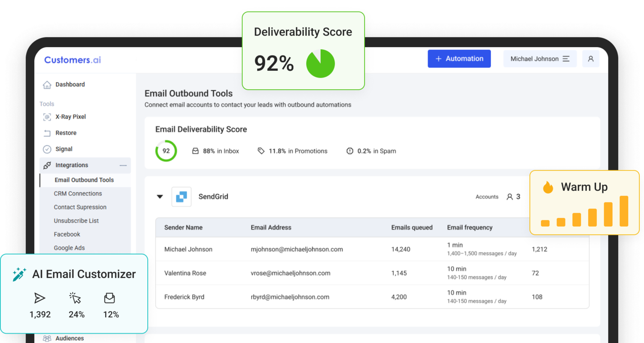Select the Unsubscribe List menu item
This screenshot has height=343, width=644.
(76, 221)
